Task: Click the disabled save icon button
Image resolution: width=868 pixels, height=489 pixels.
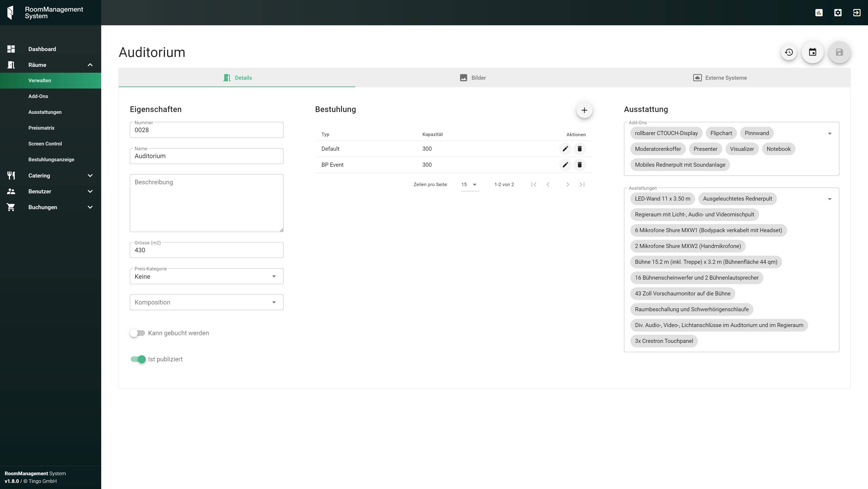Action: pos(839,52)
